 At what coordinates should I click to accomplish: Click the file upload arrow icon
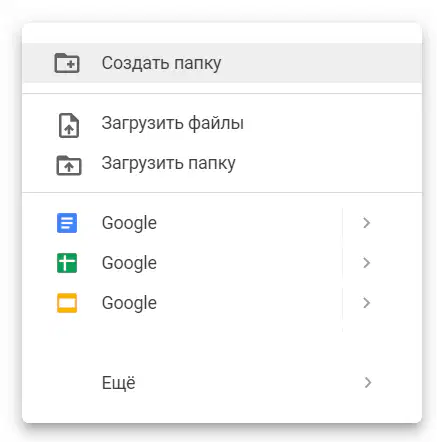tap(69, 125)
